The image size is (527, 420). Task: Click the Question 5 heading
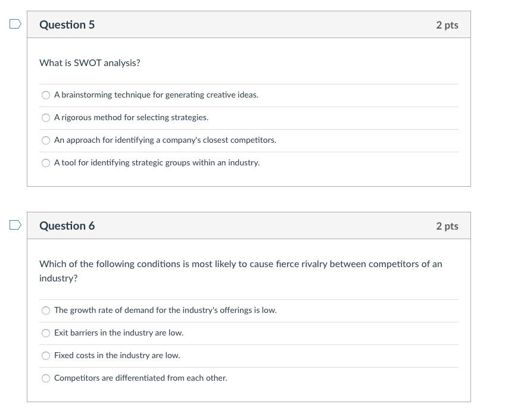tap(67, 24)
